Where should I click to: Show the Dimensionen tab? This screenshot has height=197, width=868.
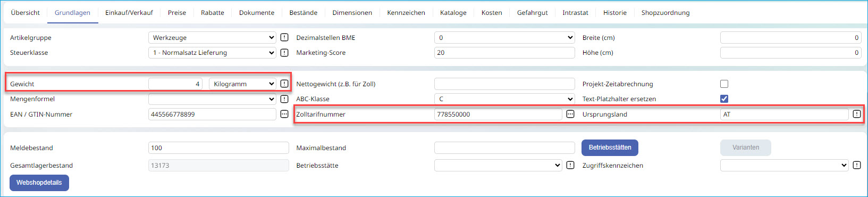tap(352, 12)
